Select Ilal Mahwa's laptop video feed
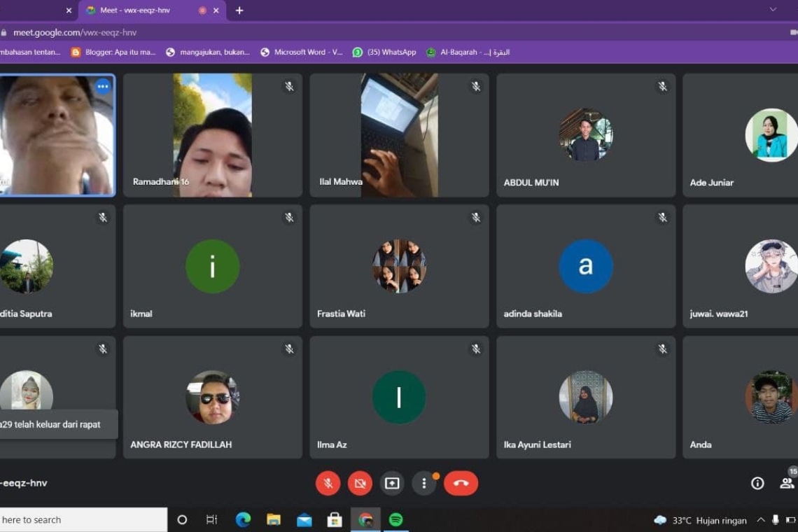 pyautogui.click(x=399, y=135)
